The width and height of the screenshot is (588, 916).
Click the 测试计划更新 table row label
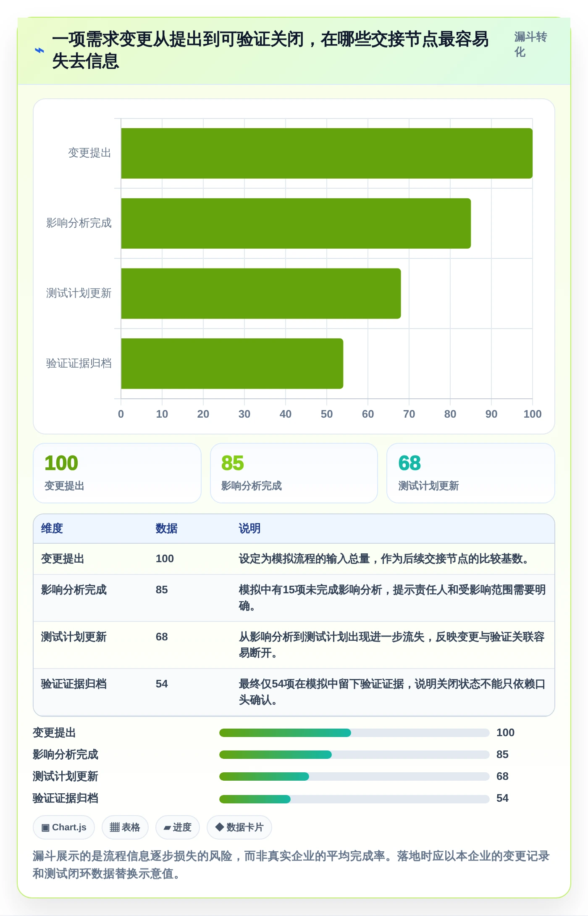(x=74, y=637)
